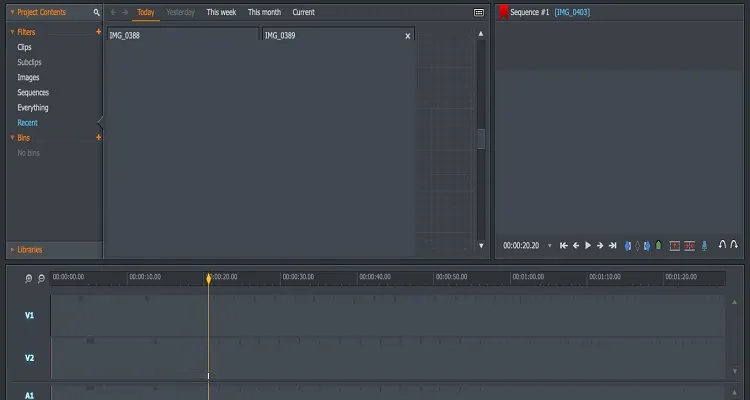This screenshot has height=400, width=750.
Task: Click the timeline tracks scroll down arrow
Action: click(x=735, y=371)
